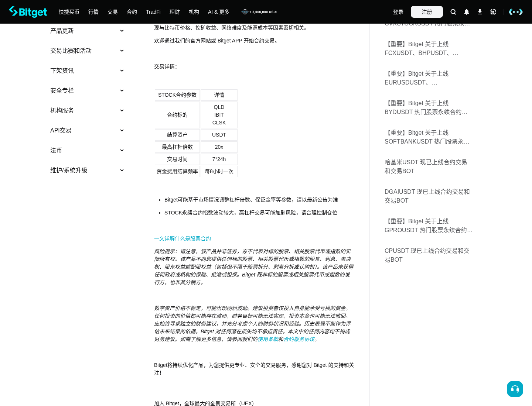Open 合约服务协议 link

[x=299, y=339]
